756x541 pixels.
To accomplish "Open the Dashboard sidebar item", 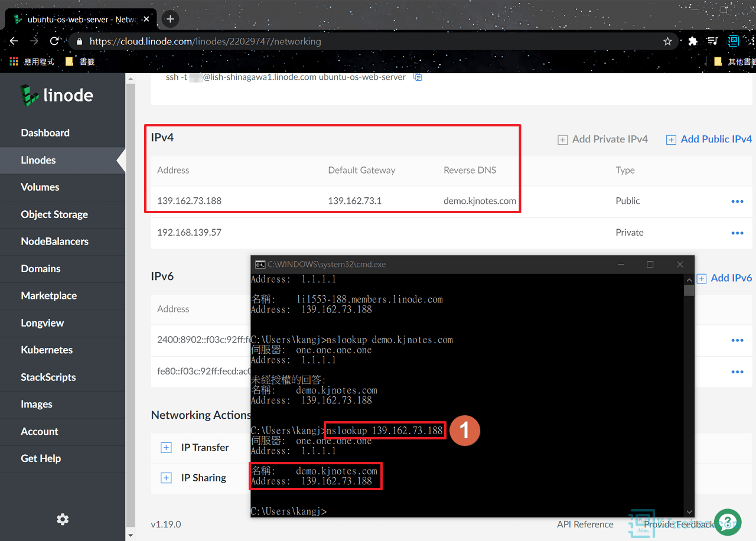I will pos(45,133).
